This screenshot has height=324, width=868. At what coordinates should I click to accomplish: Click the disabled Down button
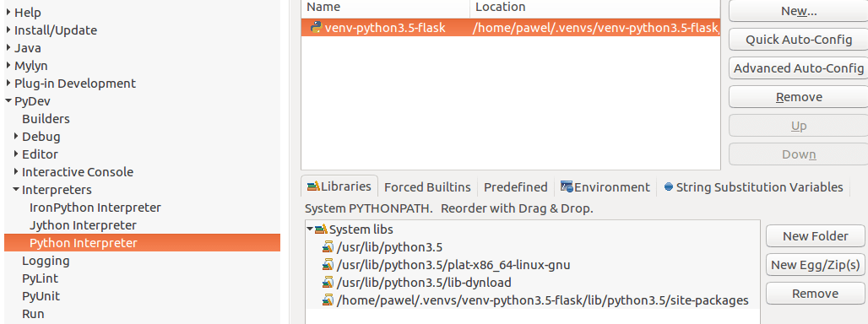click(799, 154)
